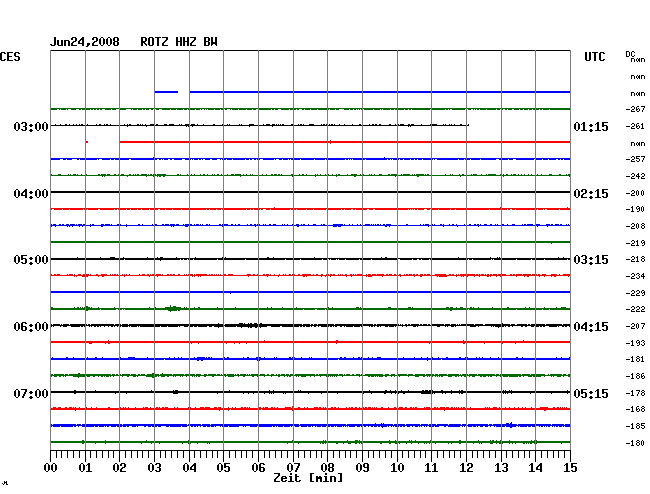Click the DC value -208
The image size is (650, 494).
635,226
